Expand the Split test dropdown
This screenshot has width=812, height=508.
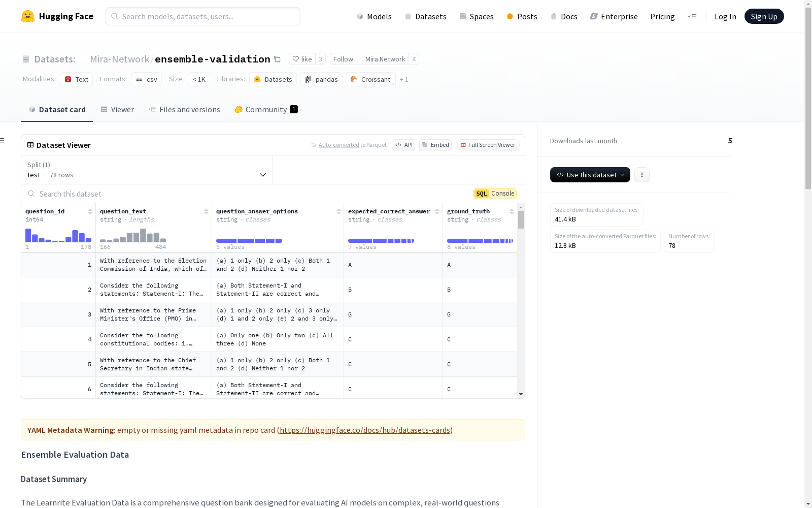pyautogui.click(x=147, y=170)
